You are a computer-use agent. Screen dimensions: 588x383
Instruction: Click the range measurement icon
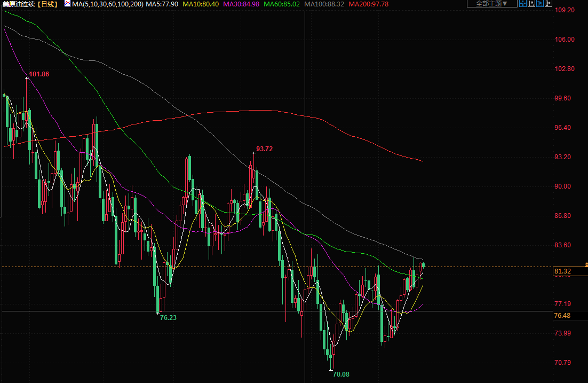pyautogui.click(x=531, y=4)
